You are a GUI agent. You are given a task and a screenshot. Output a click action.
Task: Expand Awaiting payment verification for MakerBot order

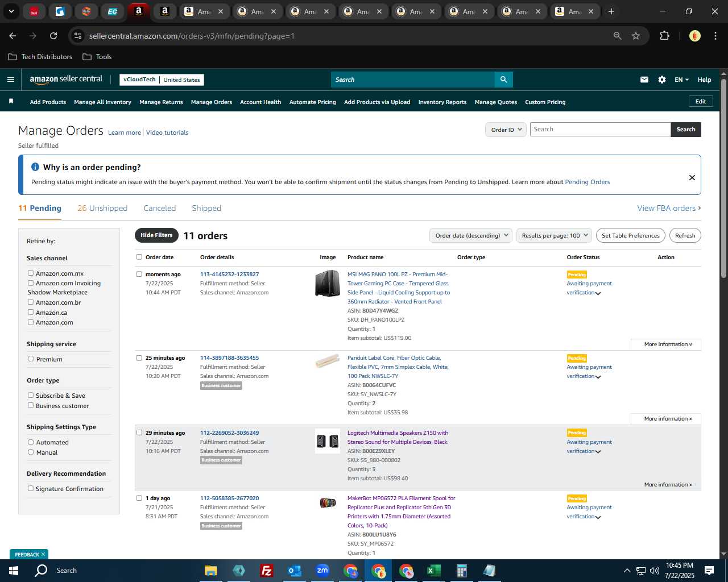click(x=598, y=517)
